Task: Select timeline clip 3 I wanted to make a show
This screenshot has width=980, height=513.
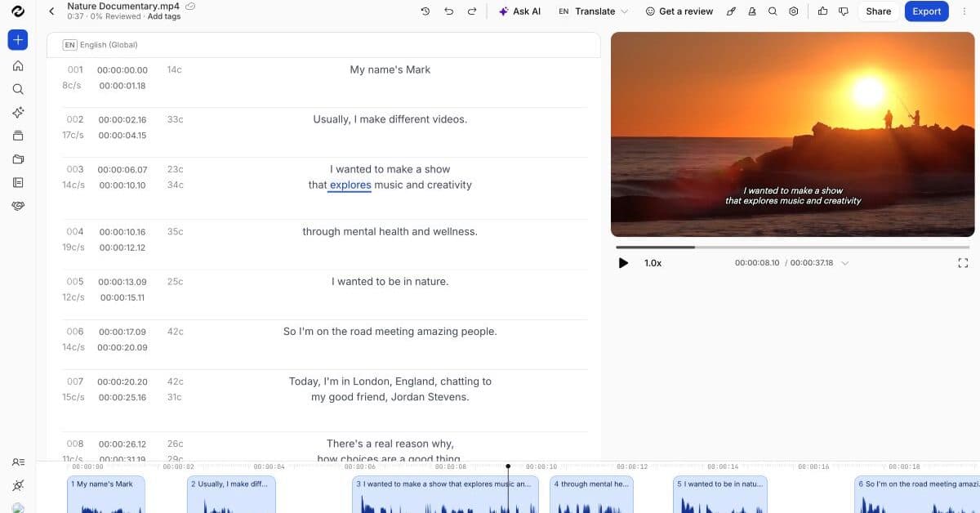Action: [445, 494]
